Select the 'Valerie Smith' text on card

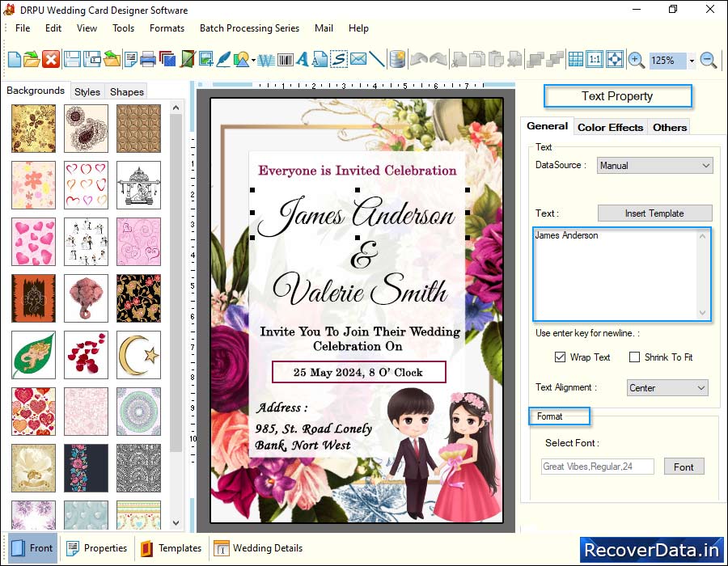361,289
